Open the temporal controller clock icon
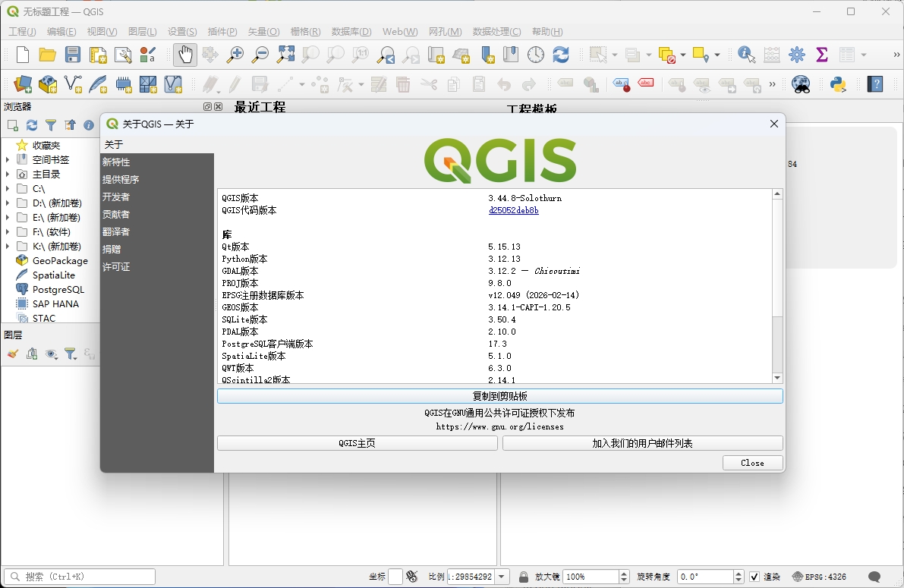 536,55
